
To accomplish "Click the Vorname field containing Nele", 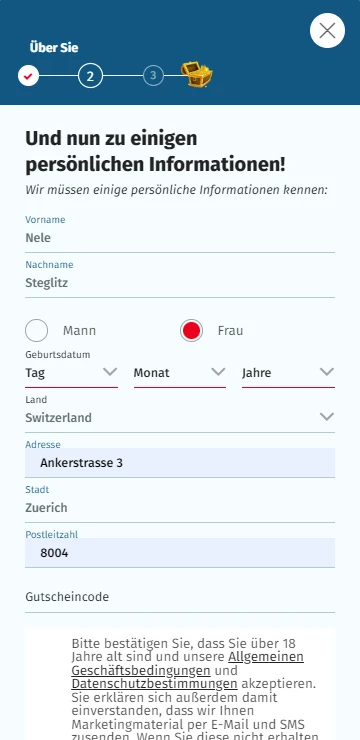I will (180, 238).
